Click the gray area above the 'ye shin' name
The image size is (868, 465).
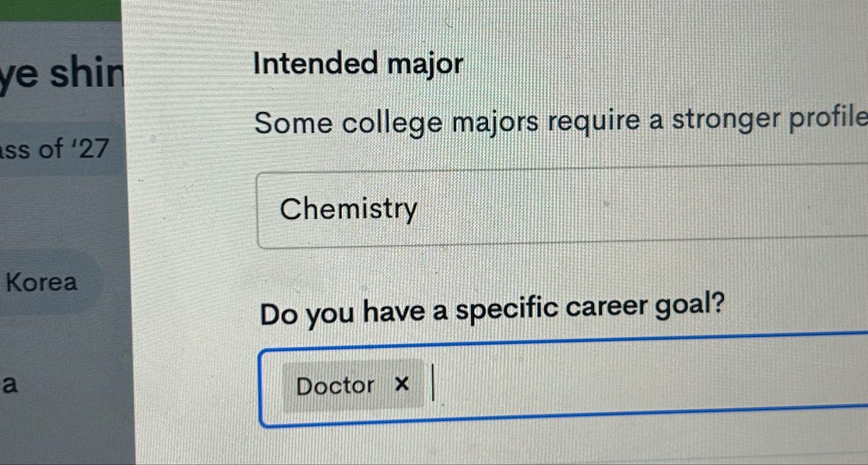(61, 38)
